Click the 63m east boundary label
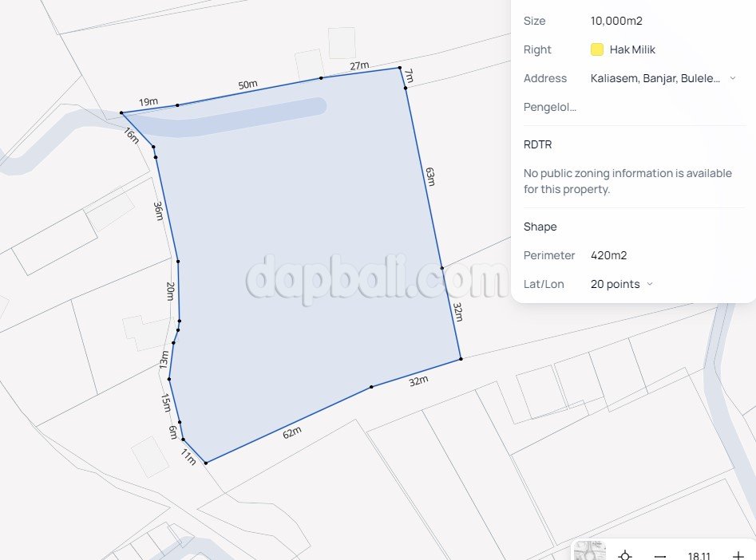Screen dimensions: 756x560 click(x=430, y=176)
